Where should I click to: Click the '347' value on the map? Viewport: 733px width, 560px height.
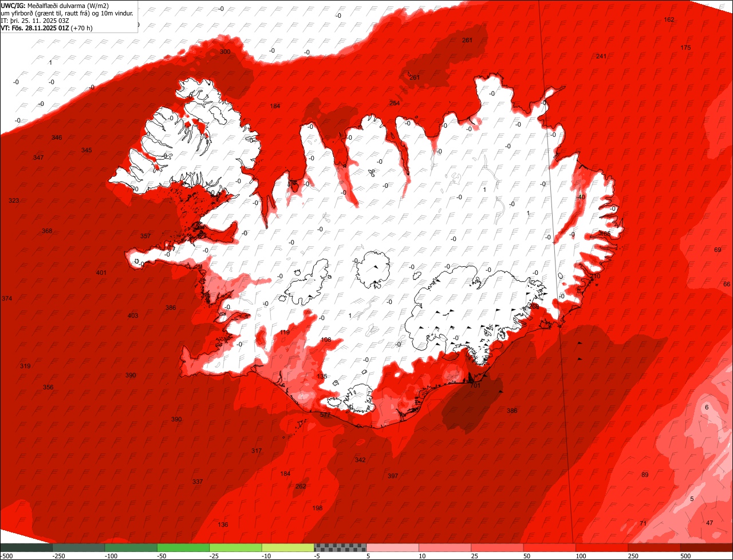(x=38, y=157)
